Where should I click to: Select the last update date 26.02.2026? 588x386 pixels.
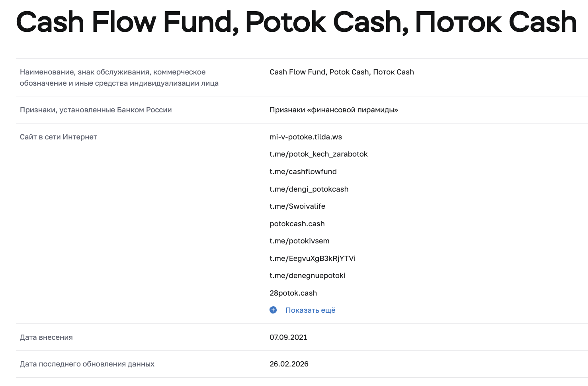289,364
